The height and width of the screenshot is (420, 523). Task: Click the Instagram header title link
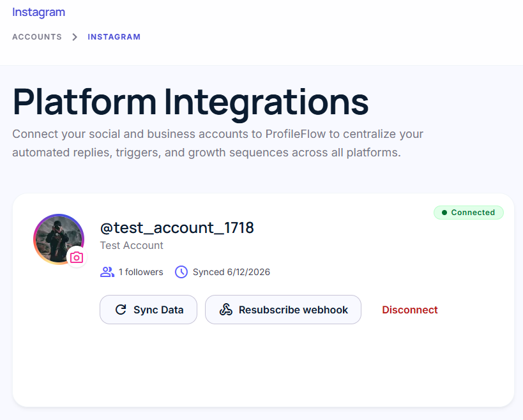pos(39,12)
